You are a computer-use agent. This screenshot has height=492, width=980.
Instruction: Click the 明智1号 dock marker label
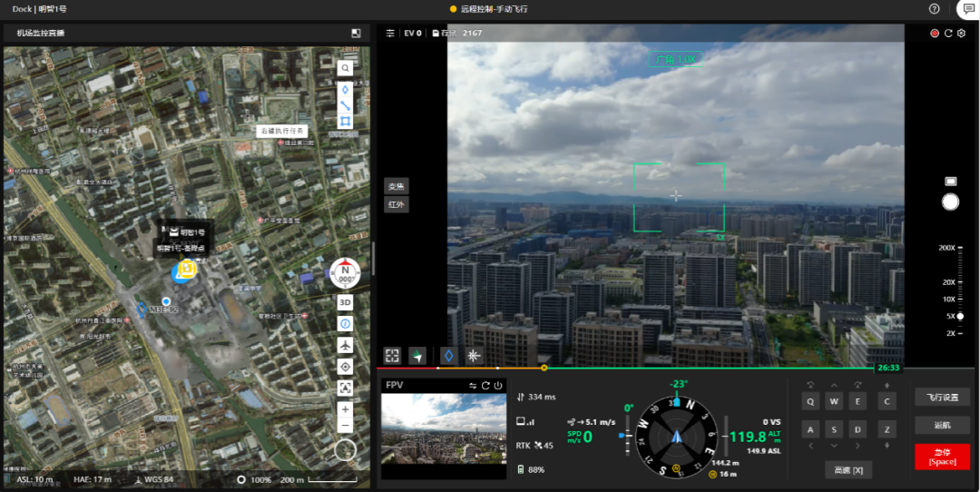pos(188,232)
